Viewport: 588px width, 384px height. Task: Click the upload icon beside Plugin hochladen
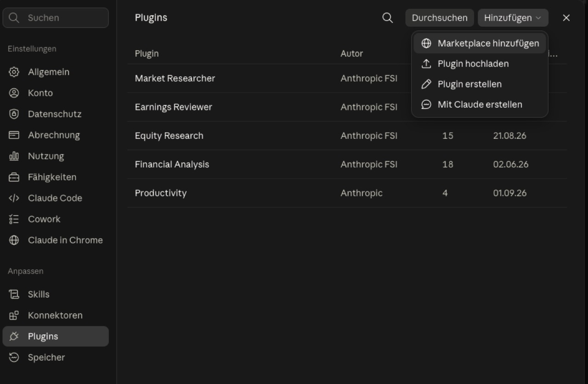(426, 63)
